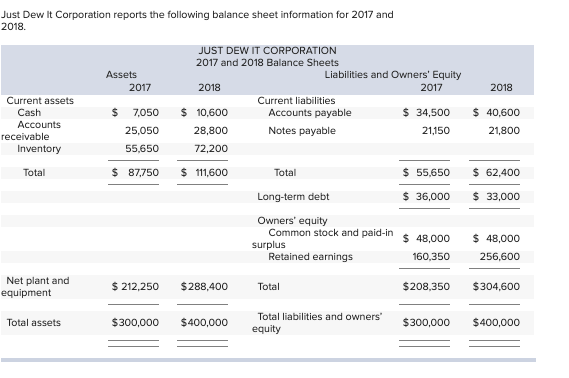
Task: Select total current liabilities 62,400
Action: [503, 173]
